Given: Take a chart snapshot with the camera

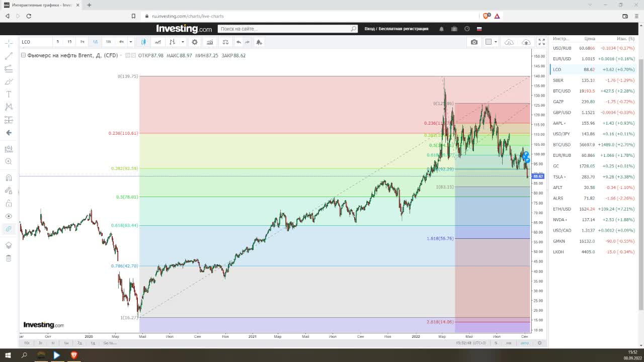Looking at the screenshot, I should pyautogui.click(x=474, y=42).
